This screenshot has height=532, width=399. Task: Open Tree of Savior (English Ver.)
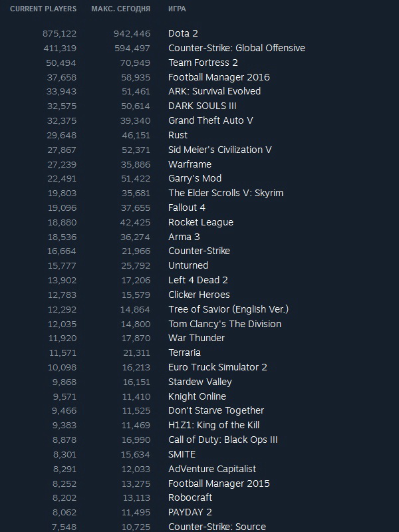(228, 309)
